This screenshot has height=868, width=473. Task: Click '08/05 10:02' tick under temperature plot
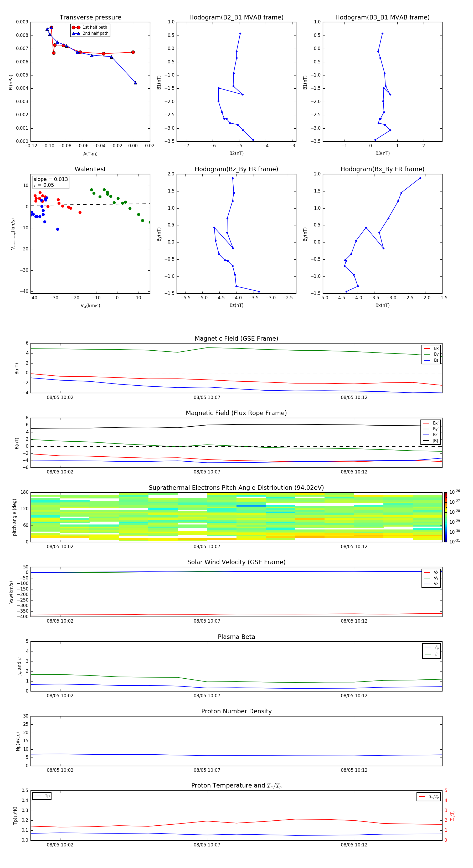coord(60,845)
